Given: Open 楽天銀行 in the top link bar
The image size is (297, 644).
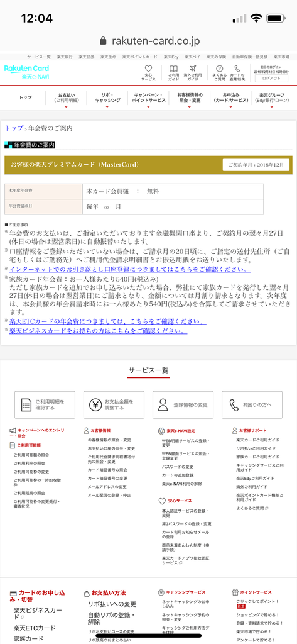Looking at the screenshot, I should click(65, 57).
